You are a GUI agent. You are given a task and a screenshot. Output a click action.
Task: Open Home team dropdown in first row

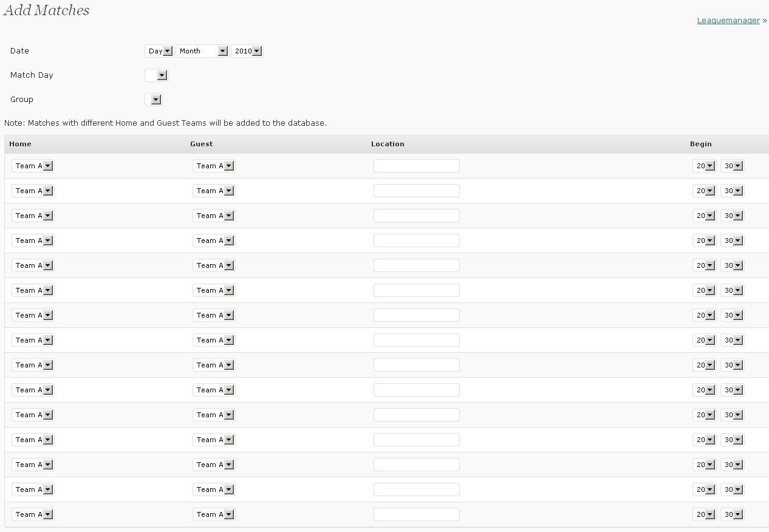pos(33,166)
